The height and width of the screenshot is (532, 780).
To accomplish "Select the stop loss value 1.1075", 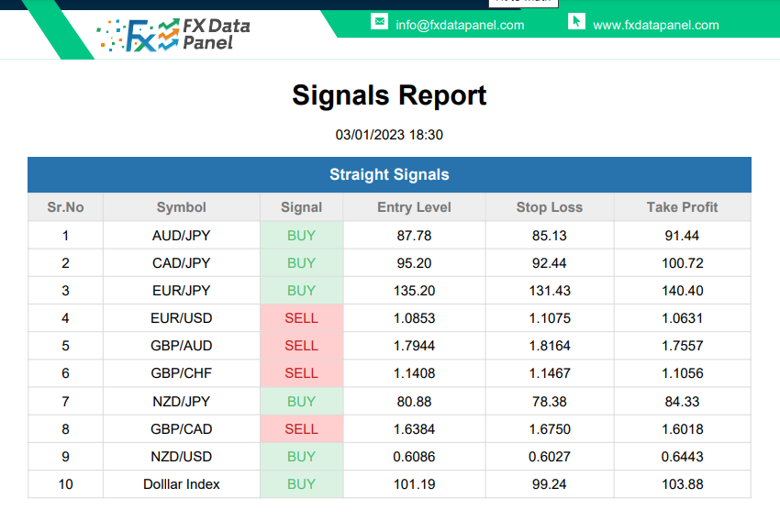I will tap(550, 318).
